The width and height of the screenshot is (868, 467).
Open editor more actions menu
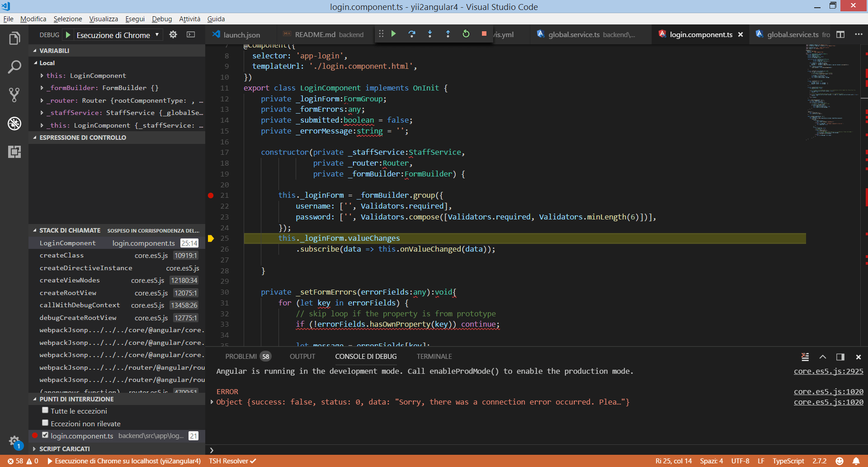(859, 34)
